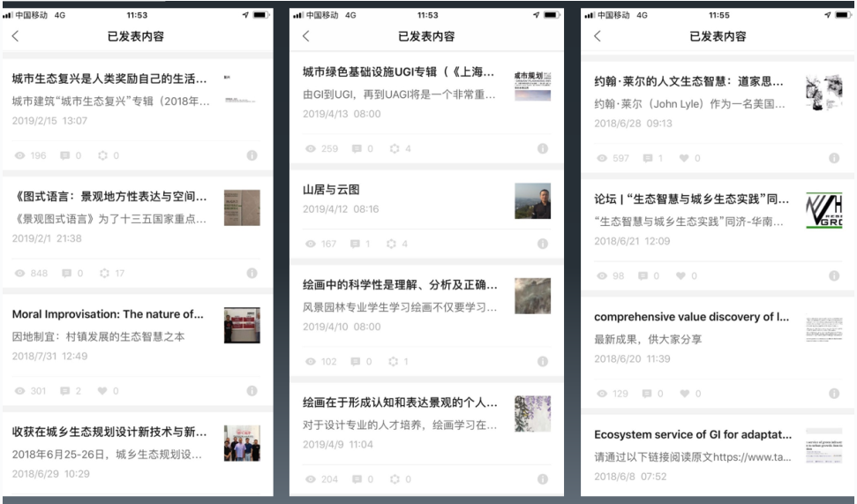
Task: Click 已发表内容 title in left phone screen
Action: [x=136, y=36]
